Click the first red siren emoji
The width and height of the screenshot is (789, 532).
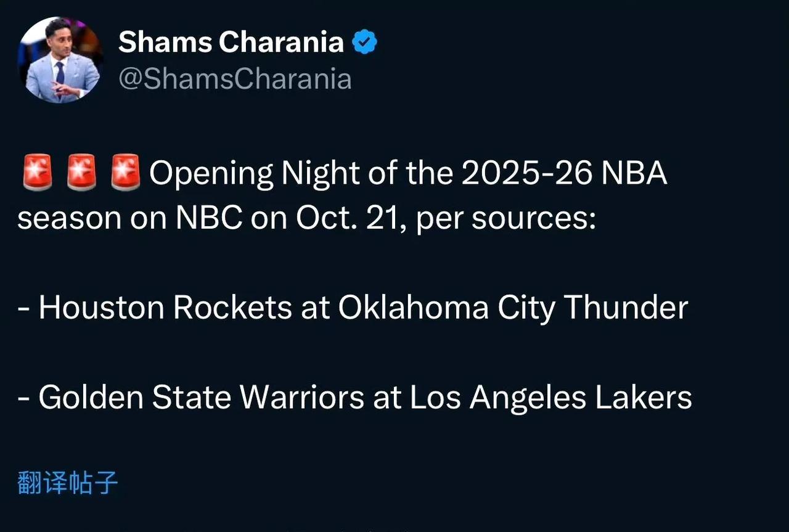[x=38, y=174]
